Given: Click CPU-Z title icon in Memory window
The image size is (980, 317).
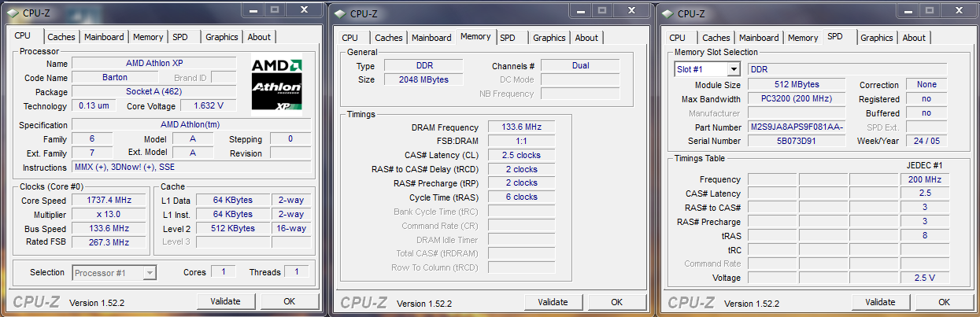Looking at the screenshot, I should (x=338, y=13).
